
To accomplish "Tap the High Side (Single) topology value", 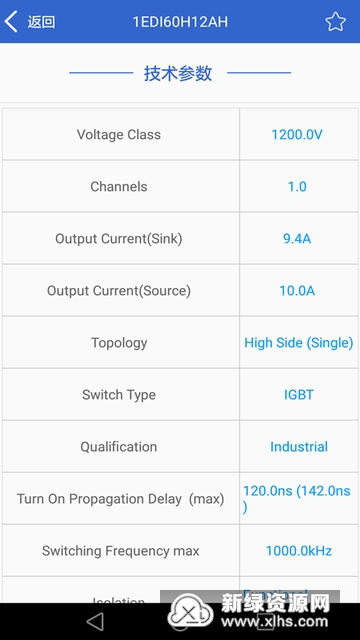I will pos(299,343).
